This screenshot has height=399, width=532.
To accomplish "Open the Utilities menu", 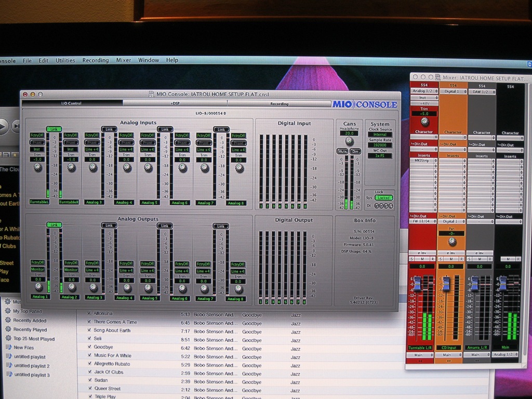I will click(65, 60).
